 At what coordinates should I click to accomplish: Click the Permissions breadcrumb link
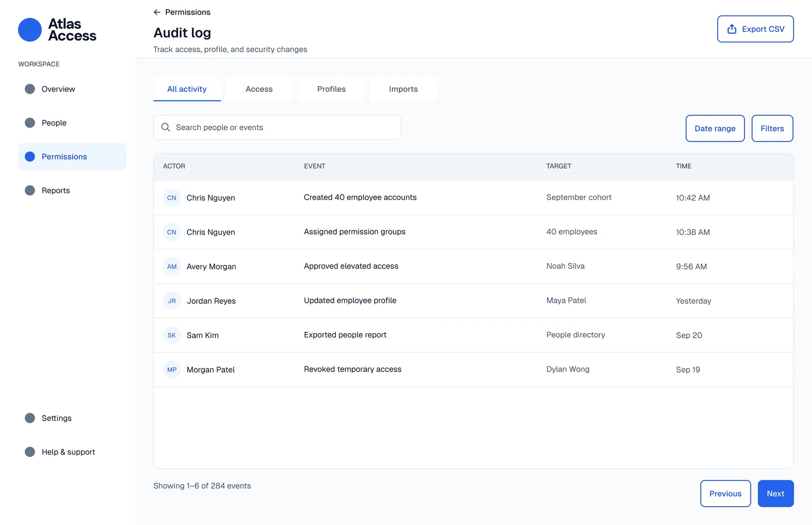[x=188, y=12]
